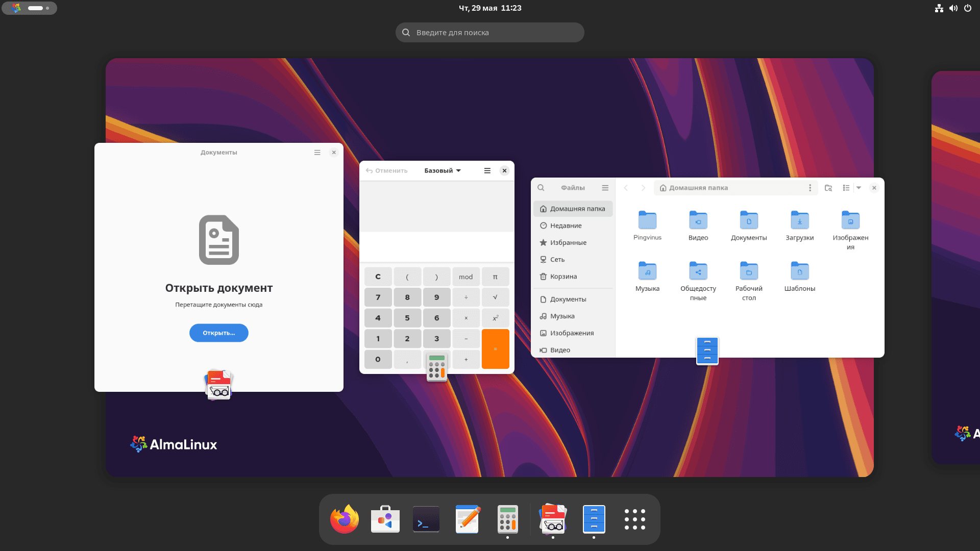Click calculator digit 5
The height and width of the screenshot is (551, 980).
point(407,318)
